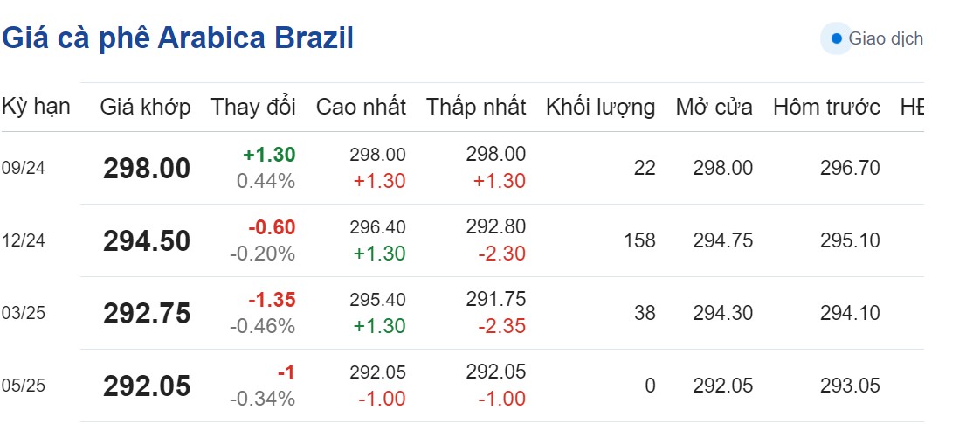The width and height of the screenshot is (980, 424).
Task: Click the 294.50 matched price
Action: 147,241
